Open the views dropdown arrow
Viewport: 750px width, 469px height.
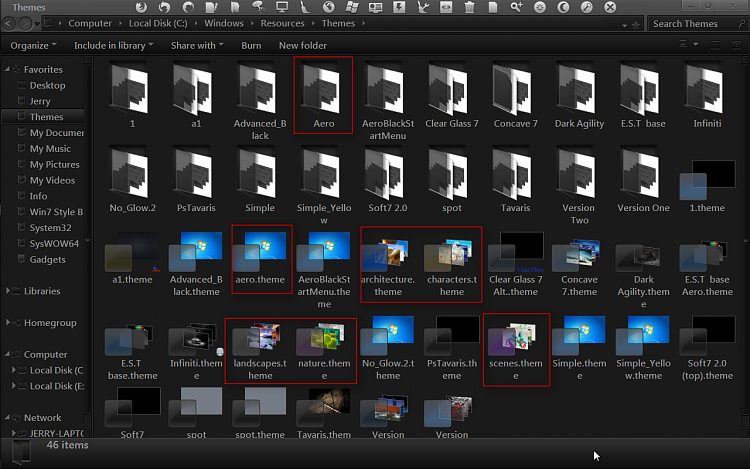click(696, 44)
